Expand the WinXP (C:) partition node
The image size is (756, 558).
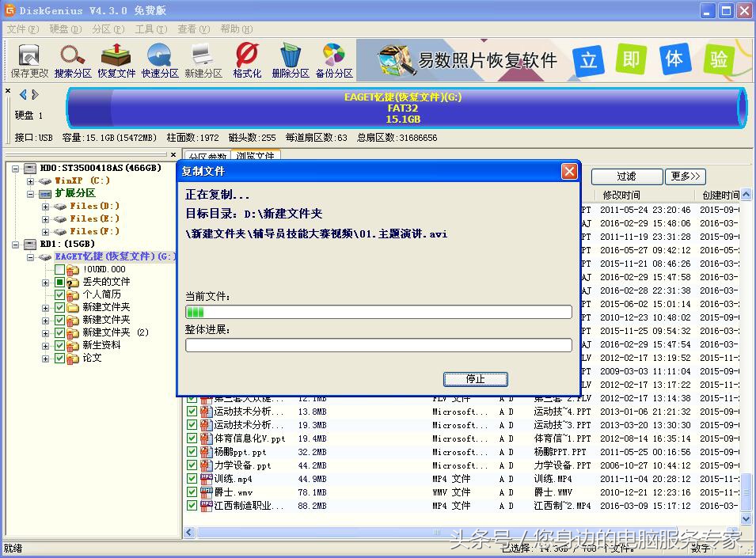point(30,181)
